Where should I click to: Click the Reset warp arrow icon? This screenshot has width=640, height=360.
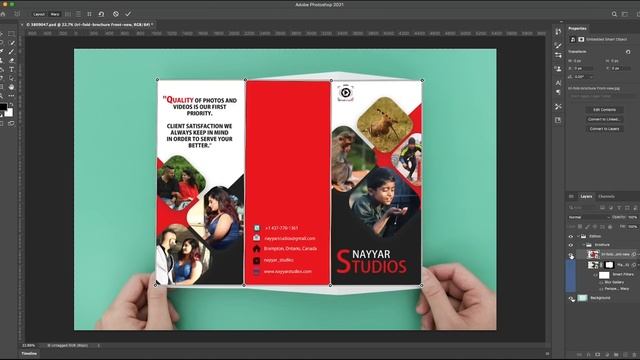coord(101,14)
